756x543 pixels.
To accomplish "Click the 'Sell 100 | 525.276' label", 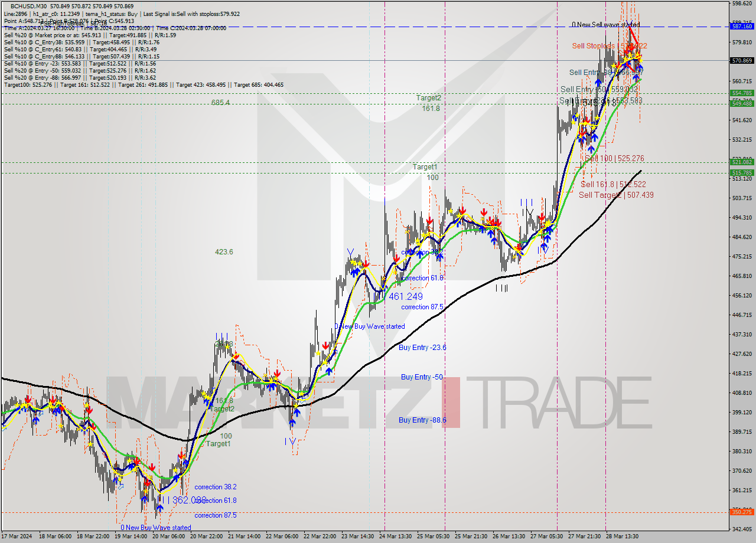I will [x=614, y=159].
